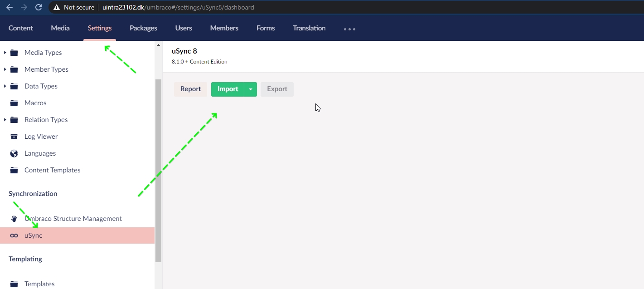Click the Languages globe icon
644x289 pixels.
[x=14, y=153]
